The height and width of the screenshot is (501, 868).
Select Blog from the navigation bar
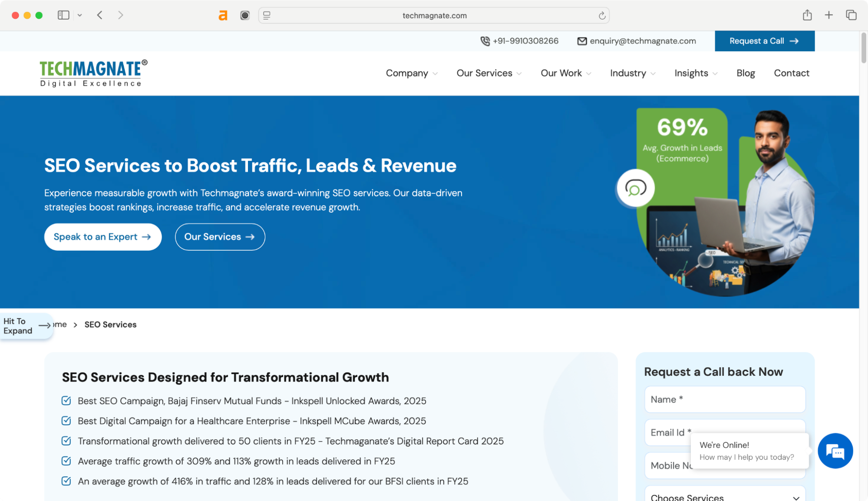[x=746, y=73]
